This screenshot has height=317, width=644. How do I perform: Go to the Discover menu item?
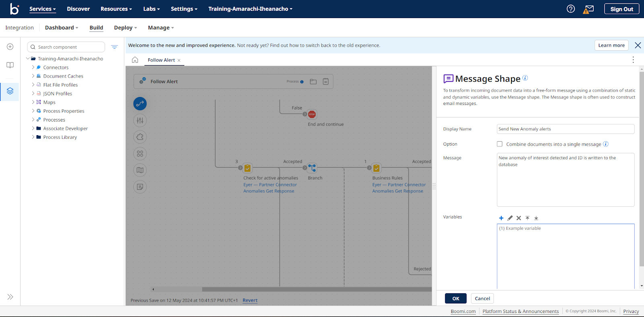click(78, 9)
